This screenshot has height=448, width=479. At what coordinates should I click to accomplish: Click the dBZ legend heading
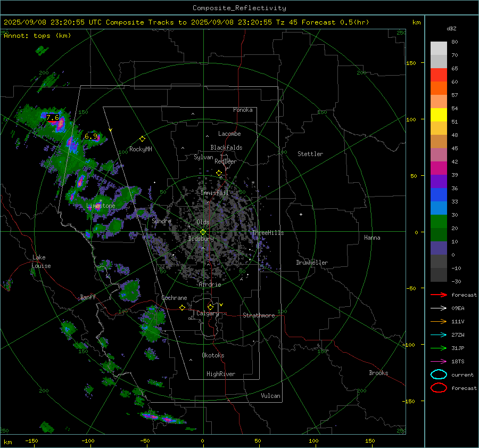(x=451, y=29)
